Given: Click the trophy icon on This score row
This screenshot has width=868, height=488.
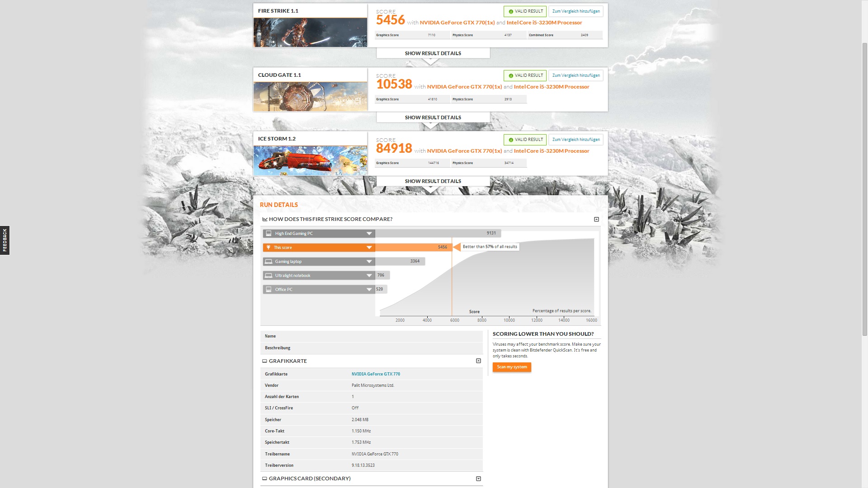Looking at the screenshot, I should pos(268,248).
